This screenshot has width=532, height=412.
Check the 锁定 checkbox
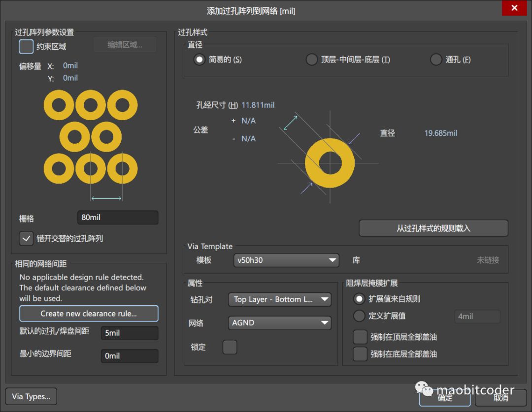[230, 347]
